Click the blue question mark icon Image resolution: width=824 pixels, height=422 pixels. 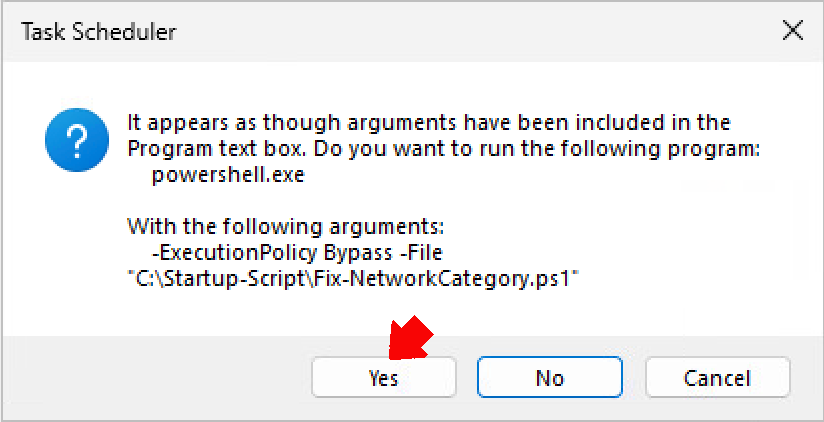coord(77,139)
